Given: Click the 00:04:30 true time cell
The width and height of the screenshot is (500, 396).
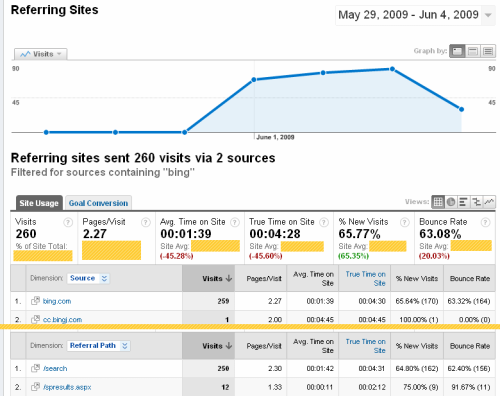Looking at the screenshot, I should pos(365,301).
